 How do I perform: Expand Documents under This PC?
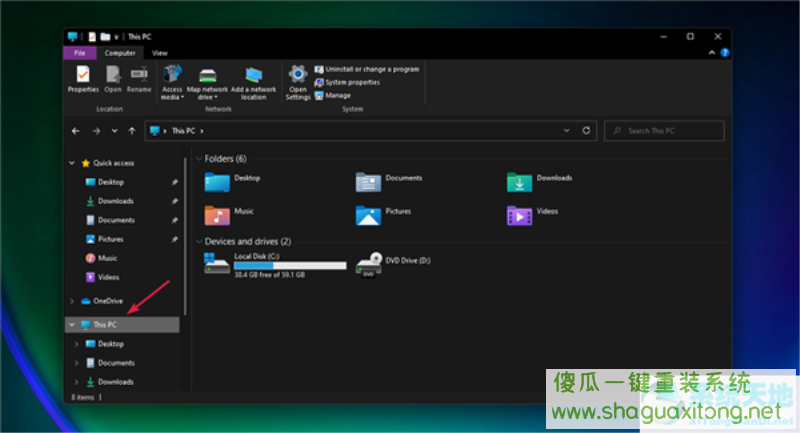pos(77,363)
